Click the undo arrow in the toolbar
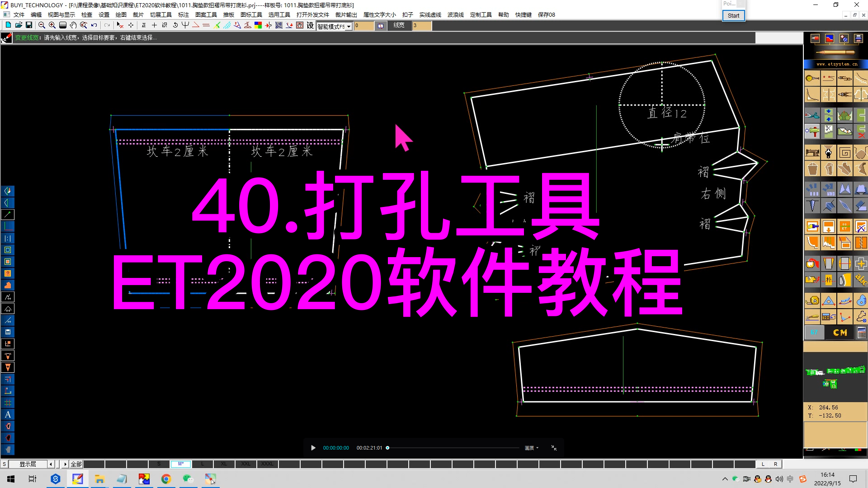This screenshot has width=868, height=488. pyautogui.click(x=94, y=25)
